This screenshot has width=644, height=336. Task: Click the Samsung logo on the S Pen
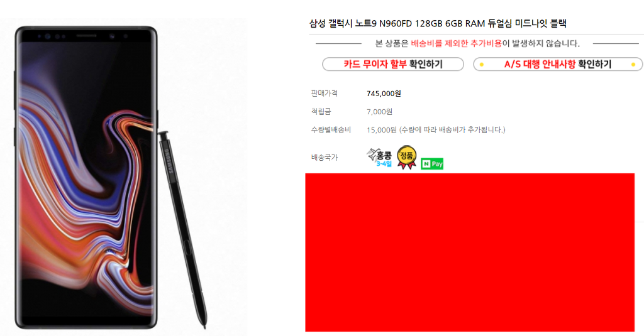pos(169,161)
